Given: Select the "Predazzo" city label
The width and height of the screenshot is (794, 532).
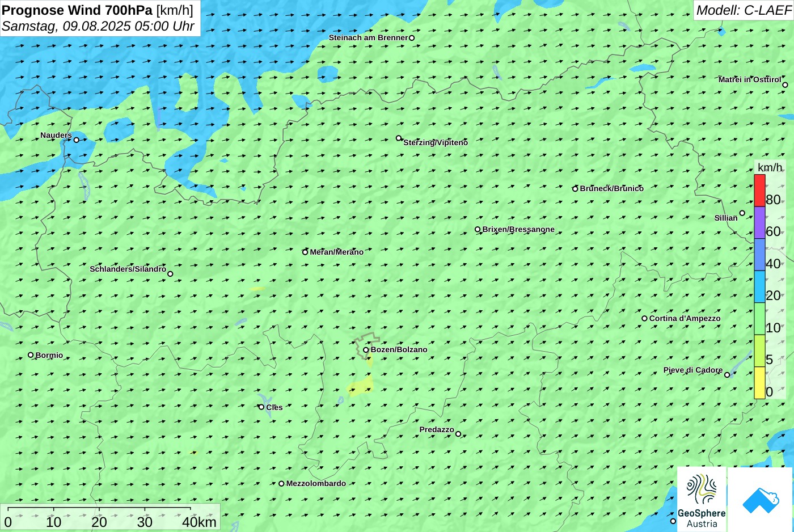Looking at the screenshot, I should 437,430.
